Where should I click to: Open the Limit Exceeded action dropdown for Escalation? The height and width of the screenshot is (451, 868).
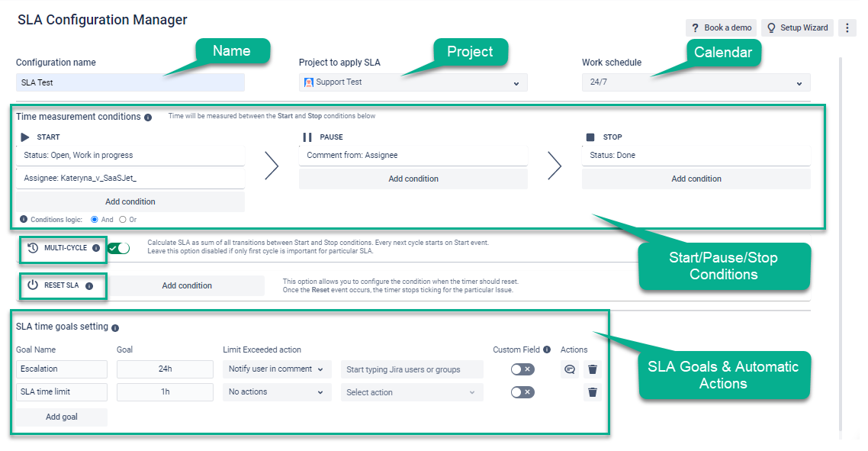pos(276,369)
